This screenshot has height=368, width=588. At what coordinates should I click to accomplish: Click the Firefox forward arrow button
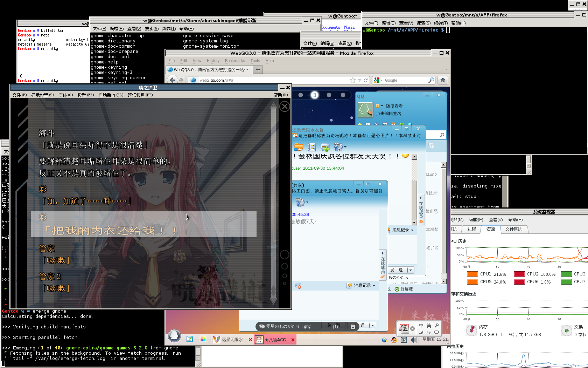click(181, 80)
